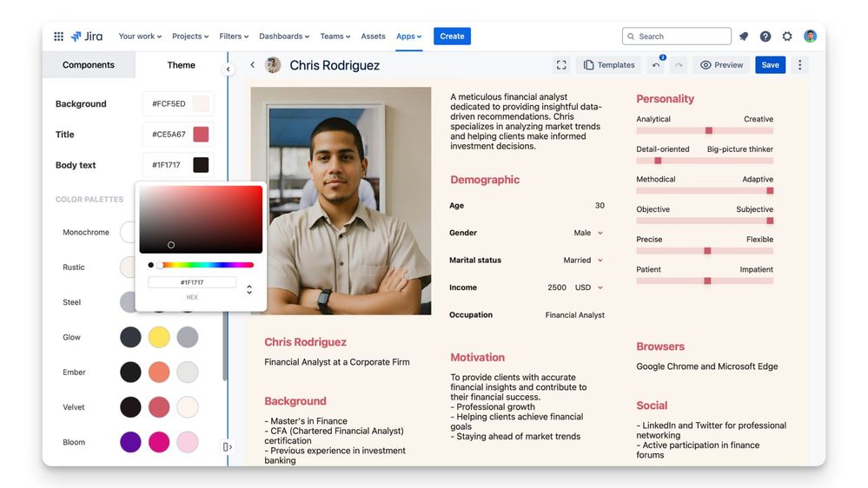Collapse the left sidebar panel handle

coord(229,69)
